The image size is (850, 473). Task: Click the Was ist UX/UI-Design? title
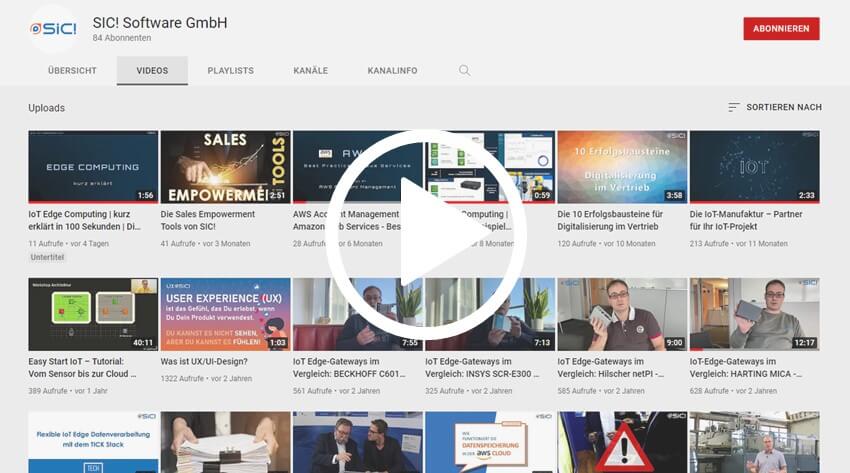pos(204,361)
